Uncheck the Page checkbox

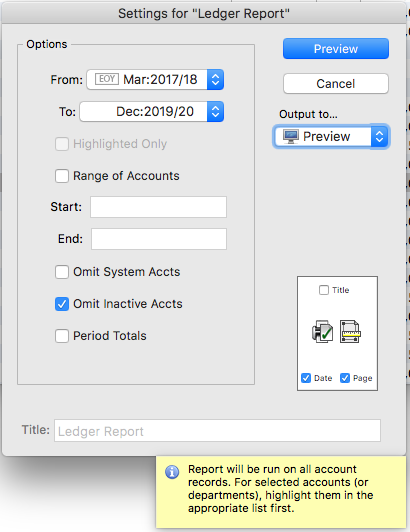(x=345, y=378)
